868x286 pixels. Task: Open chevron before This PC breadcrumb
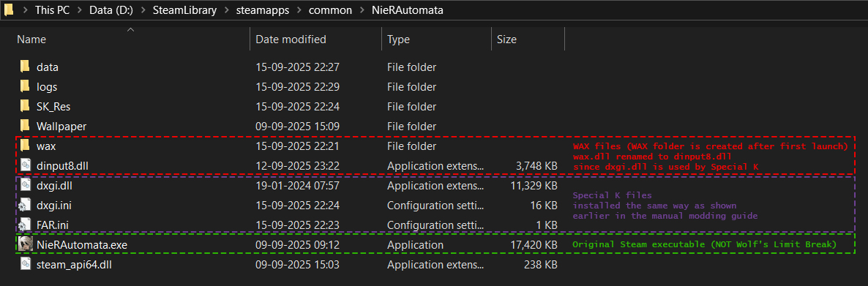point(25,10)
